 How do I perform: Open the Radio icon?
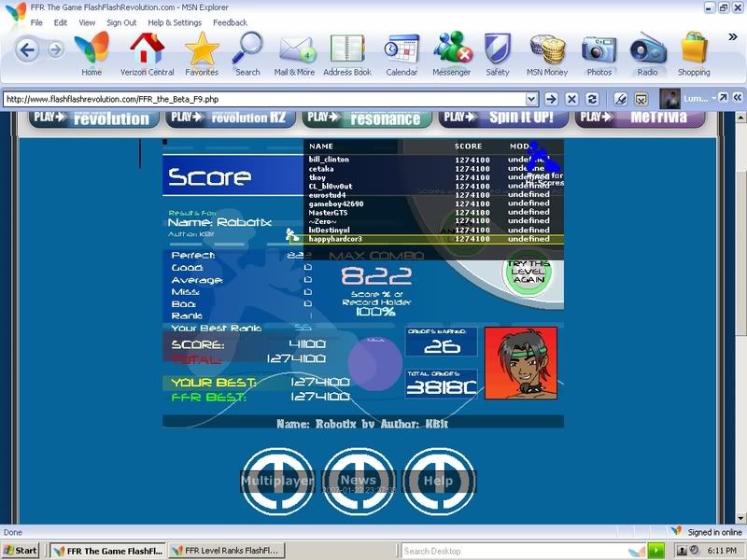(x=647, y=53)
